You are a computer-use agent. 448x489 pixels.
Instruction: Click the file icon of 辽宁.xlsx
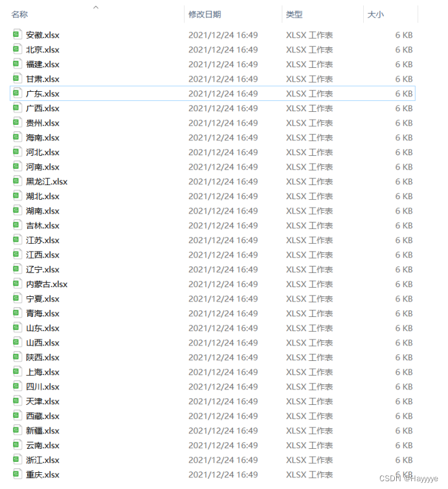coord(17,269)
